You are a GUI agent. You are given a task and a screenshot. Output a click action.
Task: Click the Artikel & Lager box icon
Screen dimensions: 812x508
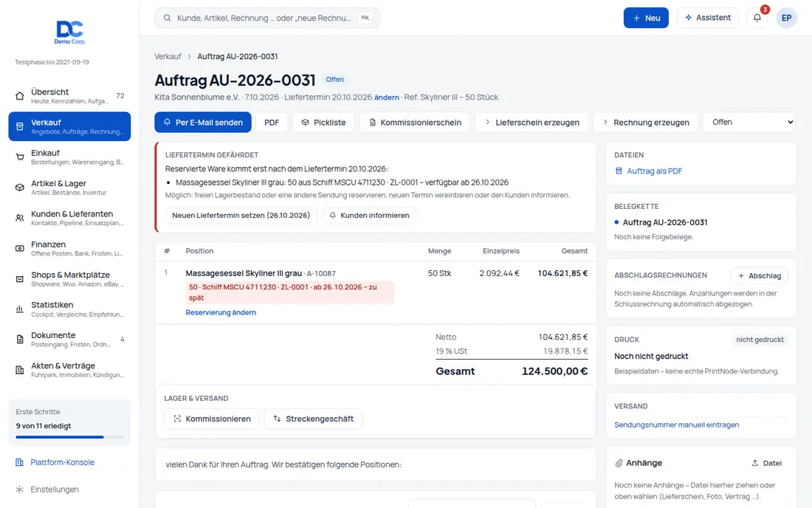[x=20, y=188]
